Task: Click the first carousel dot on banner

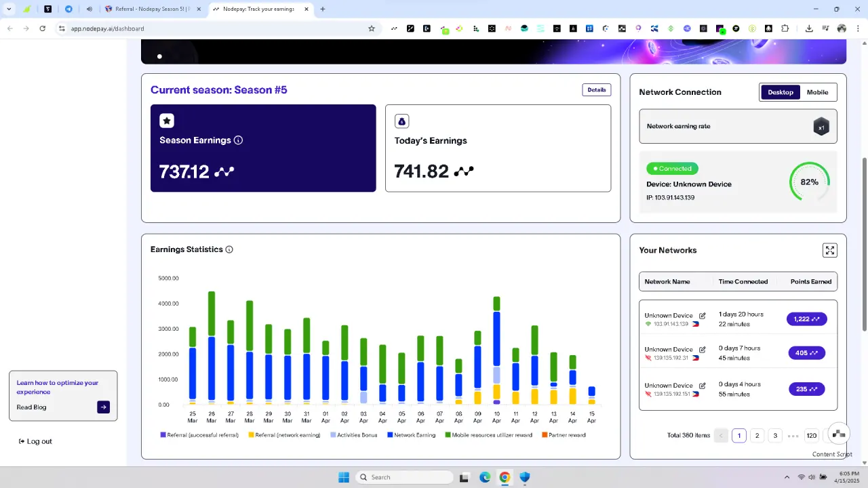Action: (159, 56)
